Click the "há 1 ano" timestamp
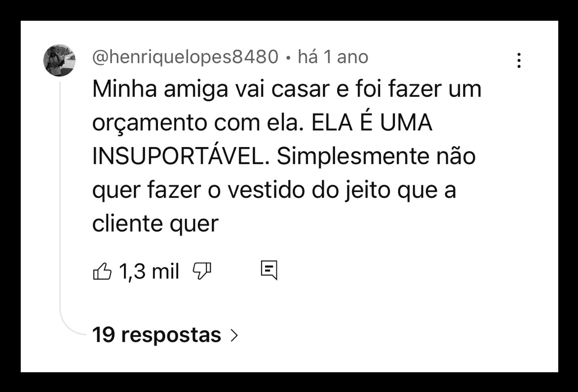The width and height of the screenshot is (578, 392). pos(333,57)
